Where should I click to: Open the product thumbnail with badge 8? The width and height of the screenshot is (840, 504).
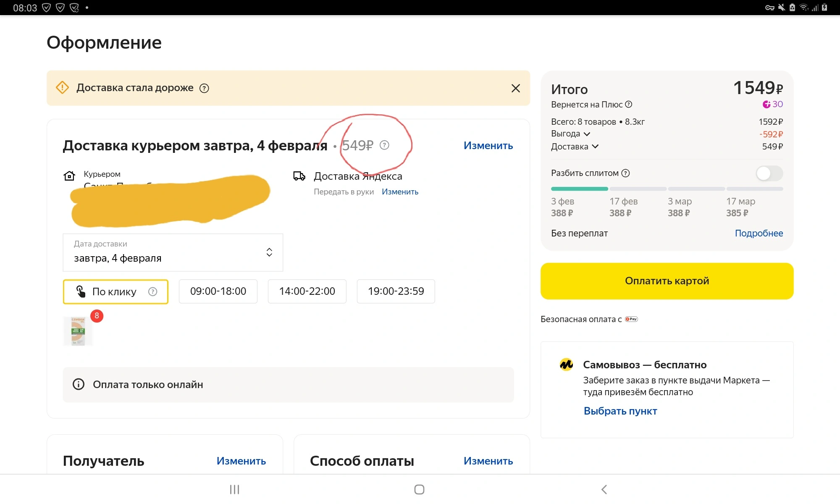78,331
